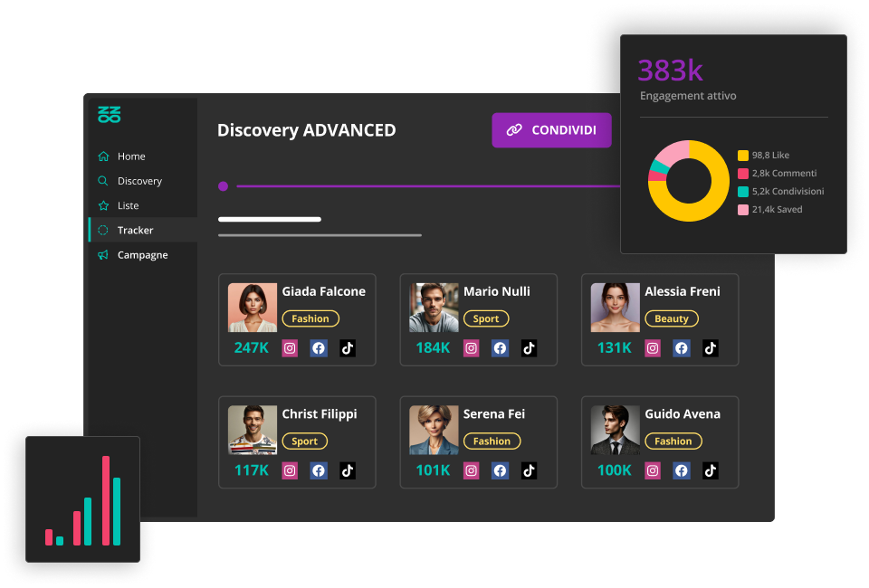869x588 pixels.
Task: Click the Discovery ADVANCED heading
Action: point(307,130)
